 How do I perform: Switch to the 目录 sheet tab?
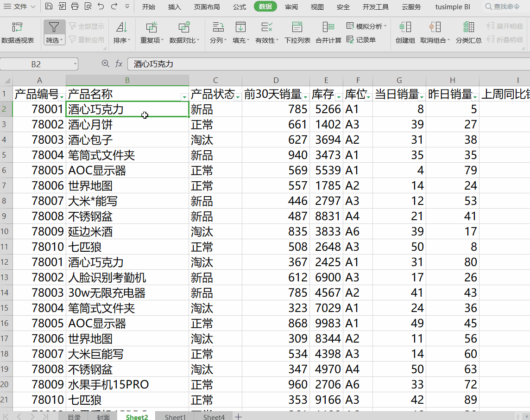[74, 417]
